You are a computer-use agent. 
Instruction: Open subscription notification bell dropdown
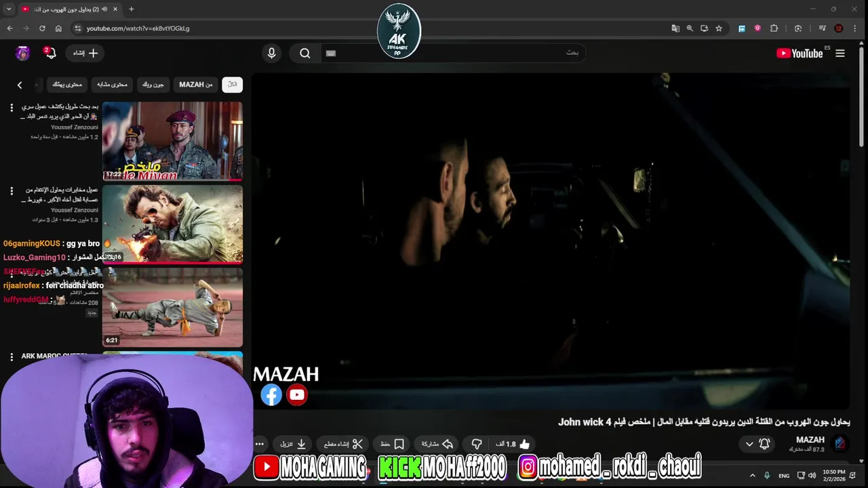[x=757, y=444]
